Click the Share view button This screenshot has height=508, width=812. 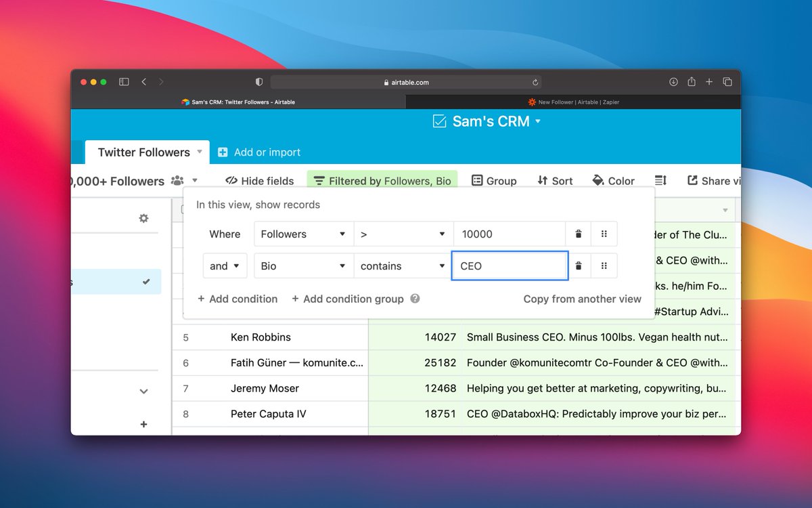coord(713,181)
